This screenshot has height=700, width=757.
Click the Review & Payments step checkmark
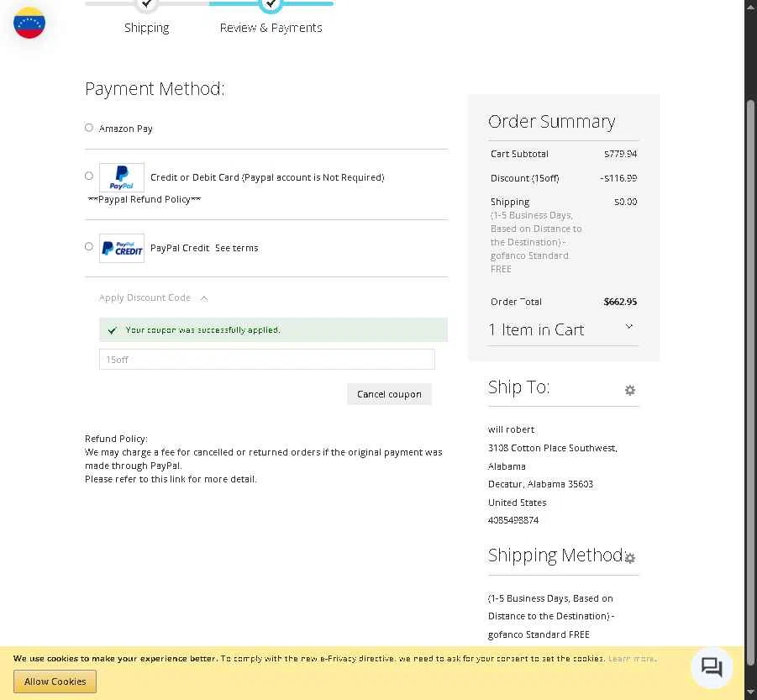coord(271,4)
